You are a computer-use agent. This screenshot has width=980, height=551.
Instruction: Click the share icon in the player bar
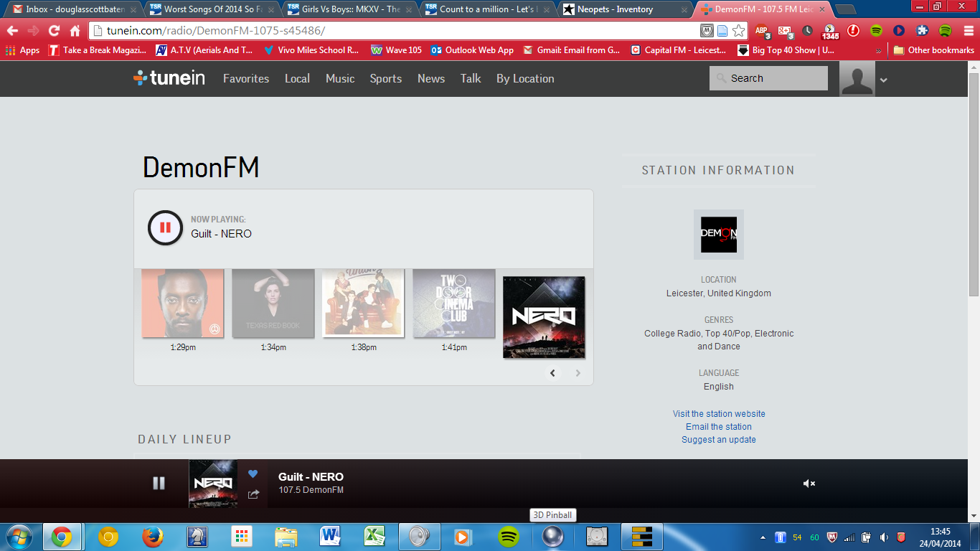click(x=253, y=494)
